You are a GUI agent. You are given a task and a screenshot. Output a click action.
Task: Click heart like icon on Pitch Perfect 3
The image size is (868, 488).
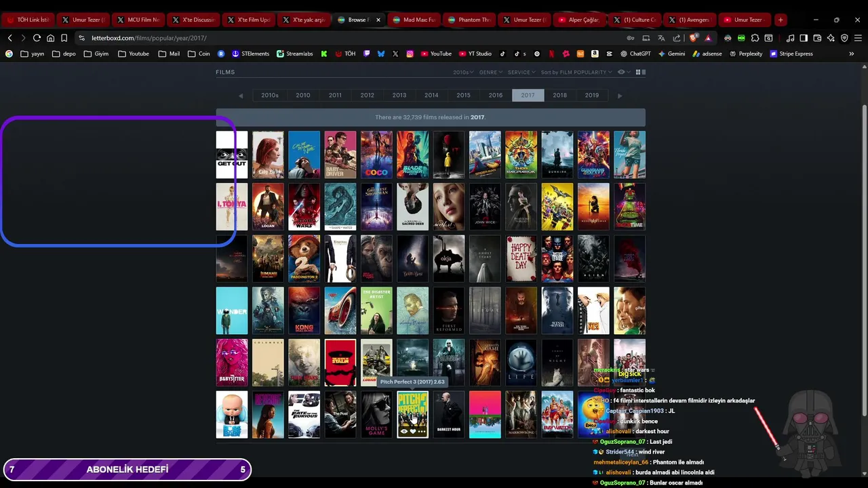(412, 432)
